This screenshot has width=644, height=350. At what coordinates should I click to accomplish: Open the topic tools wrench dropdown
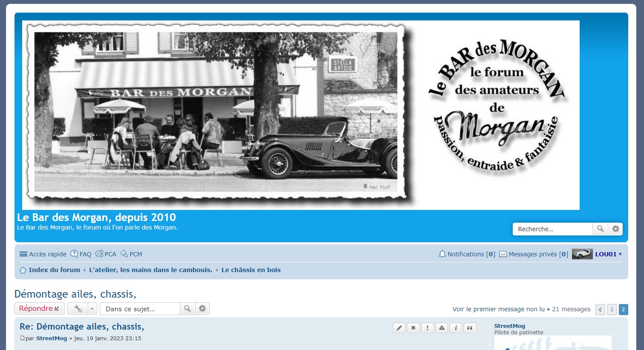tap(82, 309)
